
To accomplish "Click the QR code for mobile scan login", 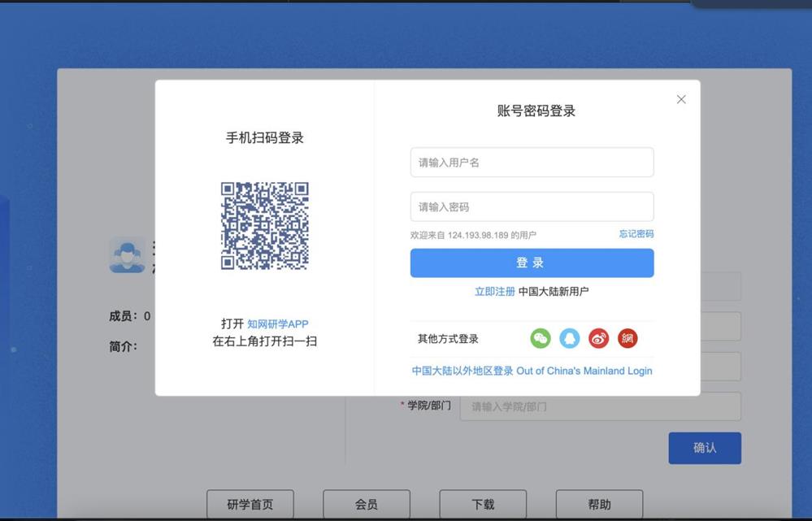I will tap(265, 226).
